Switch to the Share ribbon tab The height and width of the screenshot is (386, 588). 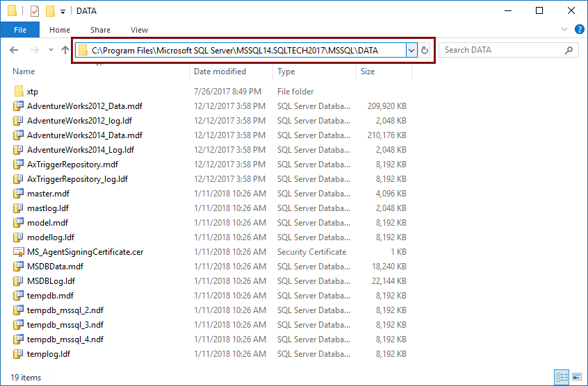coord(100,30)
